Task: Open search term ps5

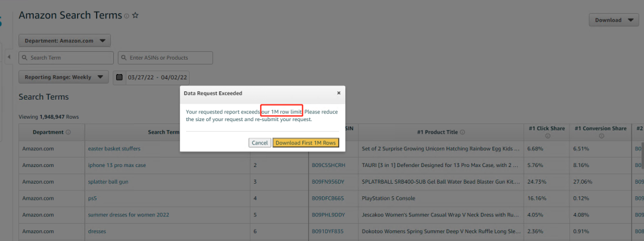Action: pyautogui.click(x=92, y=198)
